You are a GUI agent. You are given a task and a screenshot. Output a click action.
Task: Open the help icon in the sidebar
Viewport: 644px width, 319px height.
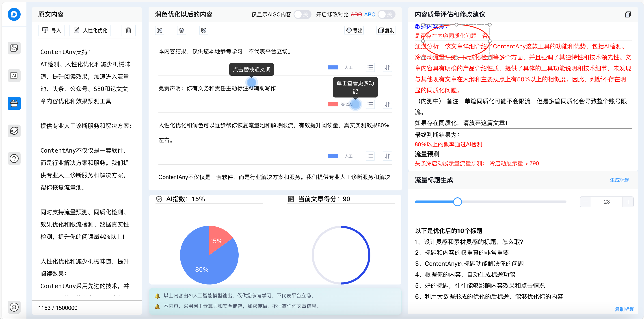pos(14,158)
